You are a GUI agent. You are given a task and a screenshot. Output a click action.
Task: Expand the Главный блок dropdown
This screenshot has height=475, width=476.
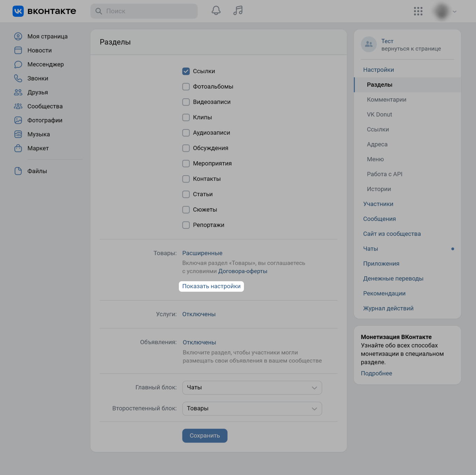click(x=252, y=388)
